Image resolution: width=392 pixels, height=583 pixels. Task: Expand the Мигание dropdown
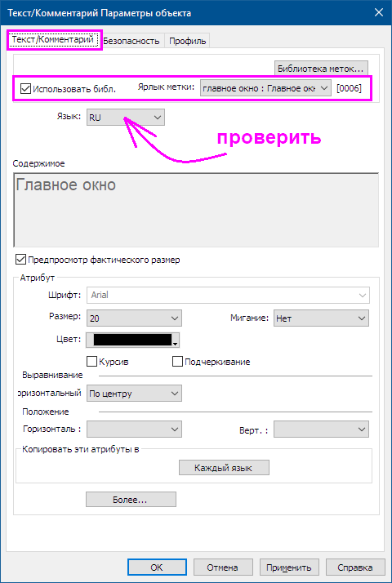point(321,318)
